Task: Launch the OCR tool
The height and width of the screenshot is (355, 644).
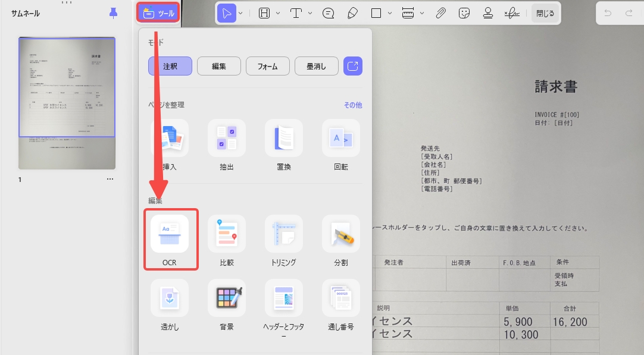Action: 170,240
